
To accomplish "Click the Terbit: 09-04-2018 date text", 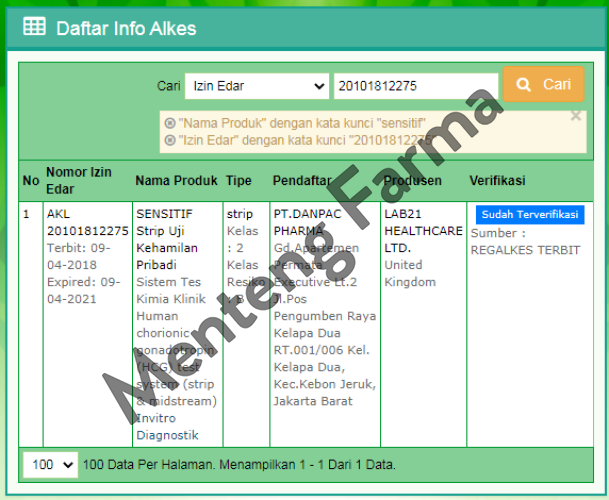I will pyautogui.click(x=79, y=256).
